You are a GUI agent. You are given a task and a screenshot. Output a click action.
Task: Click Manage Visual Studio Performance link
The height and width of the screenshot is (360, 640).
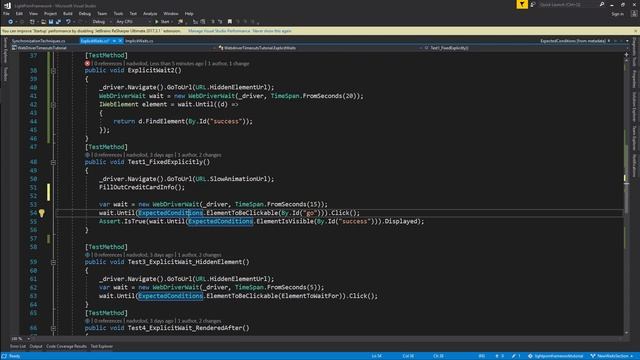coord(219,31)
